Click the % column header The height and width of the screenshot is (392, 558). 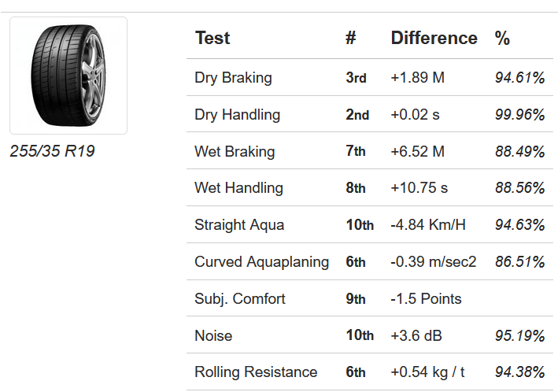(x=502, y=38)
